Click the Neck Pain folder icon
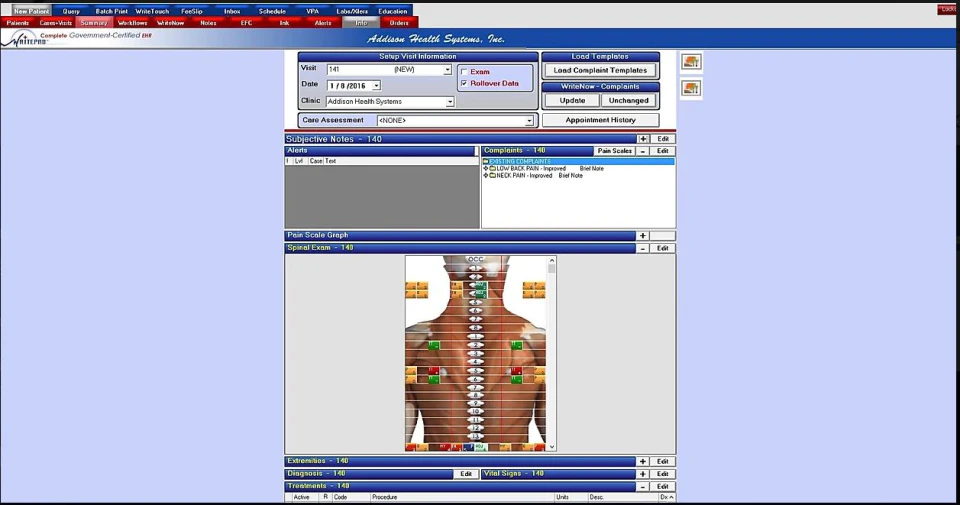The width and height of the screenshot is (960, 505). [x=492, y=176]
